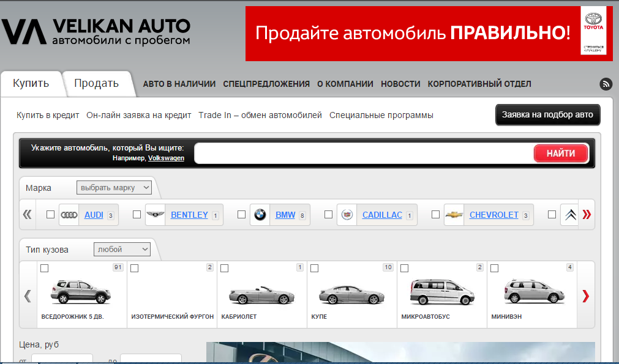This screenshot has height=364, width=619.
Task: Open О КОМПАНИИ menu item
Action: click(x=345, y=84)
